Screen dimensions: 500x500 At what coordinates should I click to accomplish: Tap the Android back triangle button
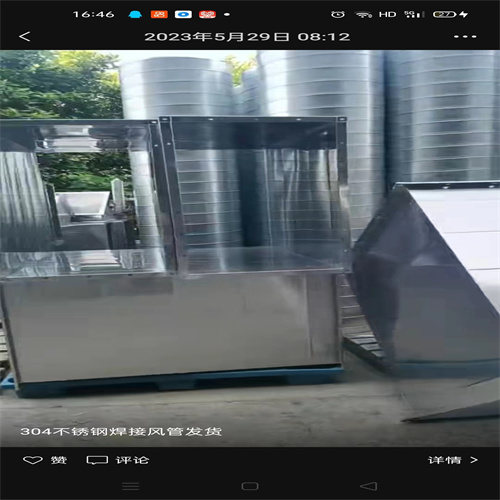pos(369,486)
